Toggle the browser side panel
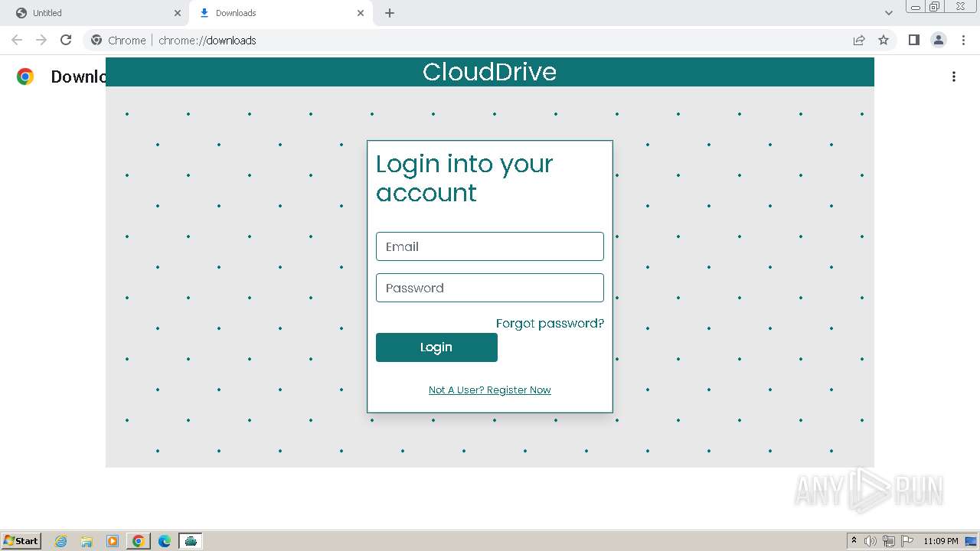Viewport: 980px width, 551px height. (x=913, y=40)
